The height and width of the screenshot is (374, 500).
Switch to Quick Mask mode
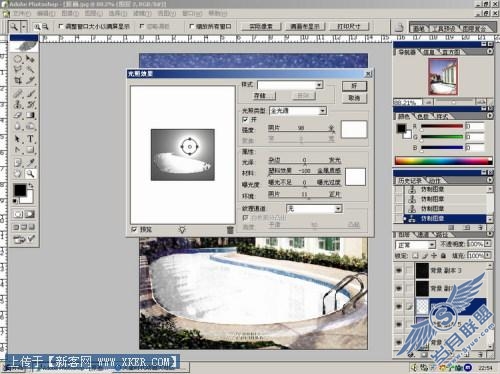[30, 214]
